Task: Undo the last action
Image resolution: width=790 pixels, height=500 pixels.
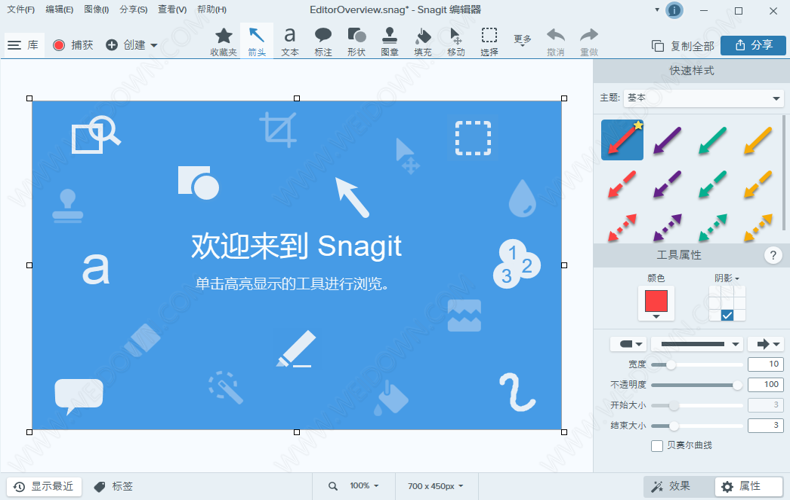Action: click(556, 41)
